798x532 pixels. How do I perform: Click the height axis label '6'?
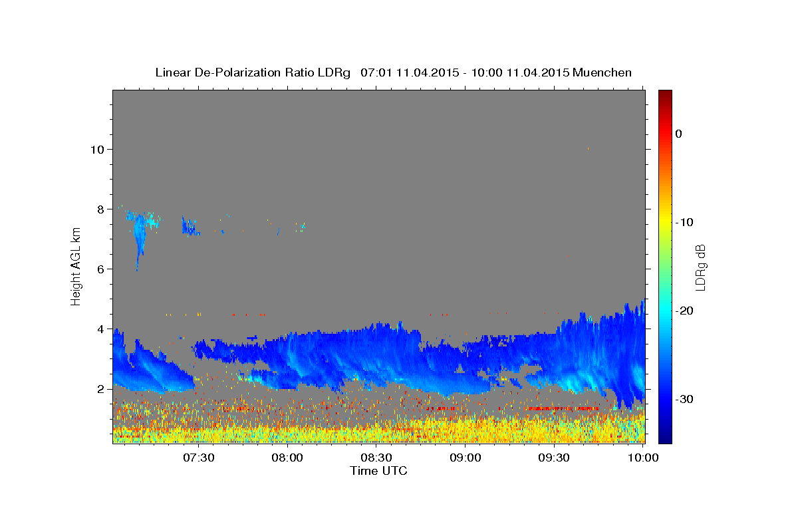point(100,269)
